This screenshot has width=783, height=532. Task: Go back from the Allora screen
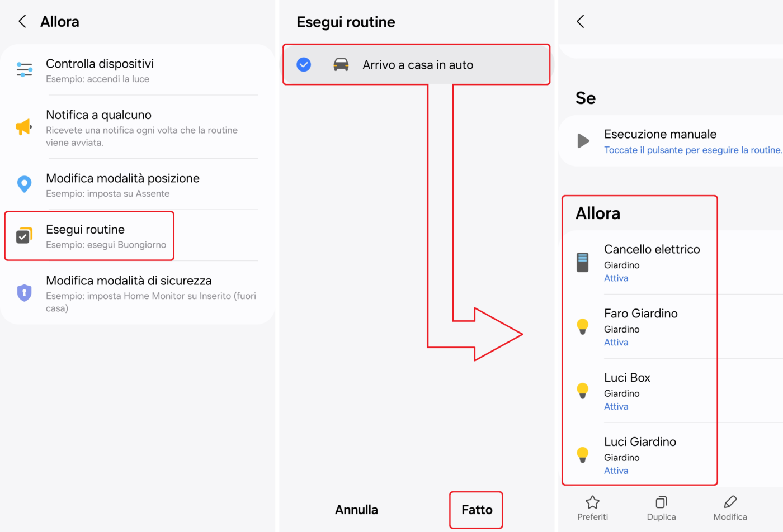tap(22, 22)
